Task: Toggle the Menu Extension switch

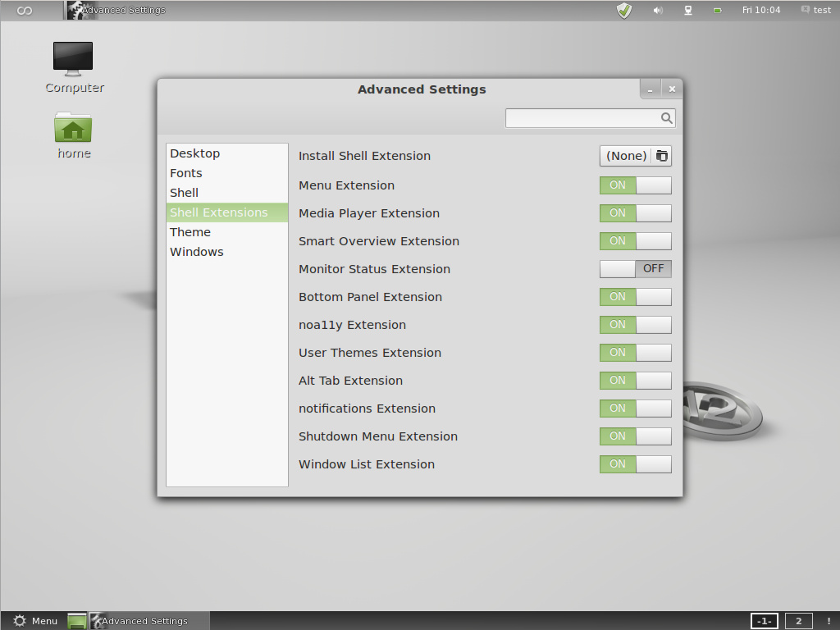Action: pyautogui.click(x=636, y=185)
